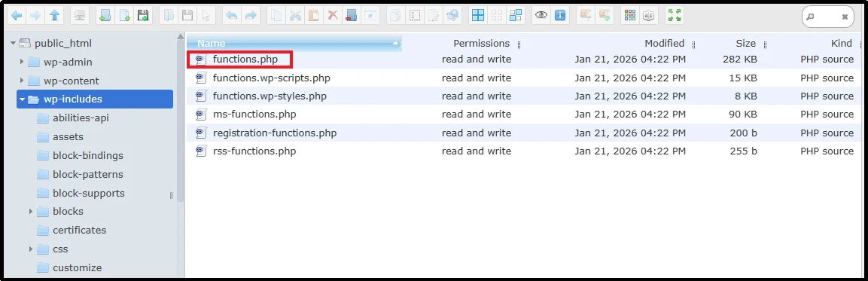Click the create archive icon
This screenshot has width=868, height=281.
[x=604, y=16]
